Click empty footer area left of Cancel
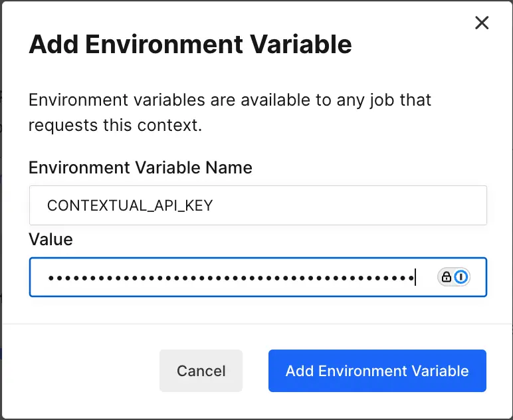Image resolution: width=513 pixels, height=420 pixels. (x=86, y=371)
